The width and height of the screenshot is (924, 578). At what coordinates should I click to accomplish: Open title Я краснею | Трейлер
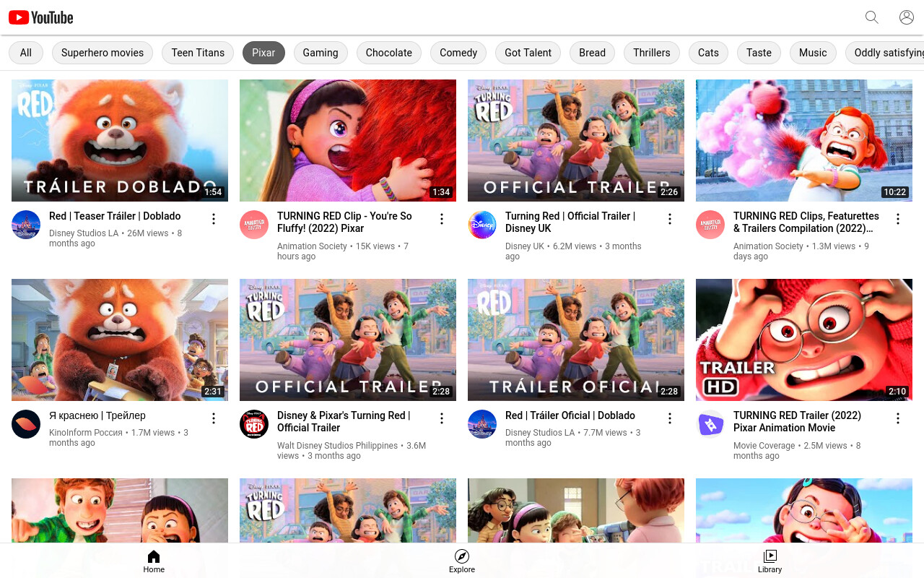pos(97,415)
